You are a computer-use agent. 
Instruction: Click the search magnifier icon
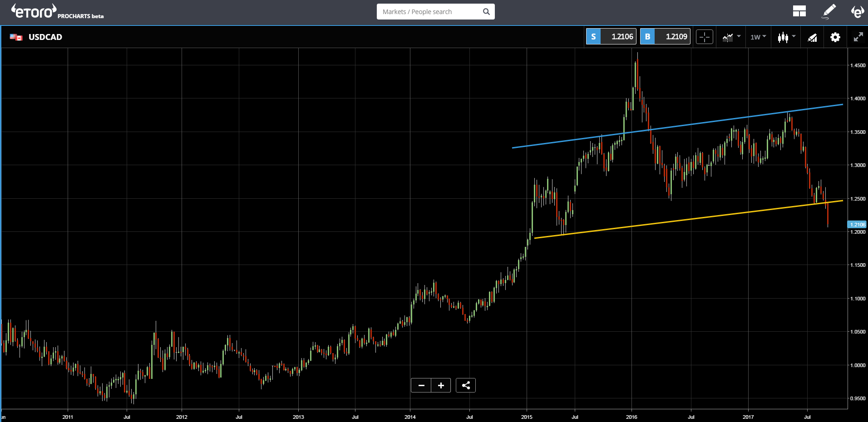tap(486, 12)
